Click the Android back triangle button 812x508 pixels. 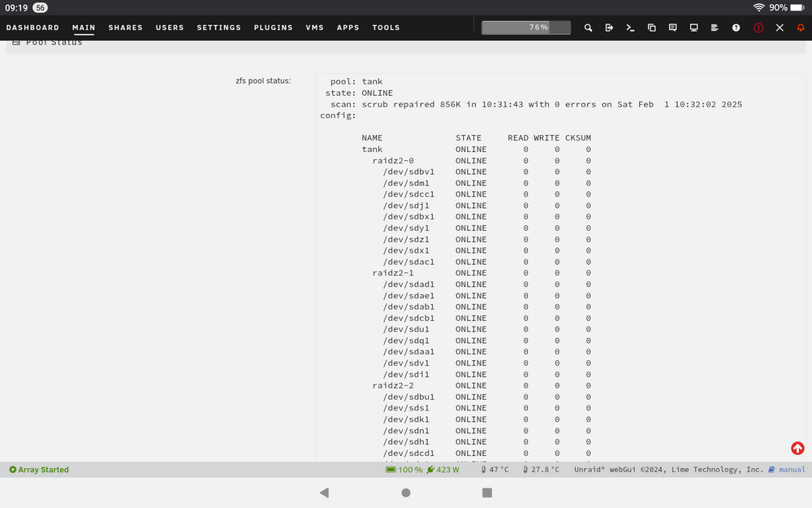(x=325, y=493)
